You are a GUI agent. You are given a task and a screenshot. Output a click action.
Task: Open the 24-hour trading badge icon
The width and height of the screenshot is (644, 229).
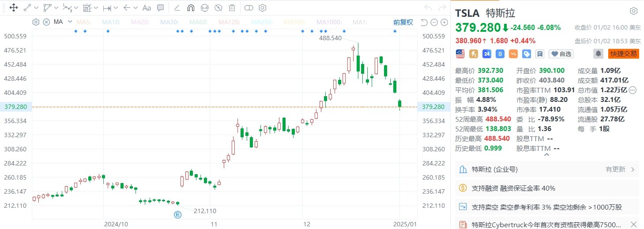point(487,53)
